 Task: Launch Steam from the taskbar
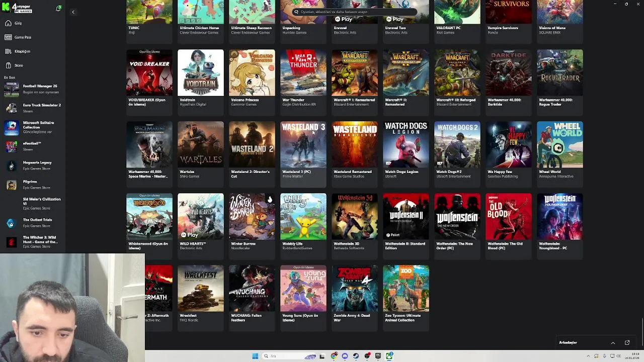[356, 356]
